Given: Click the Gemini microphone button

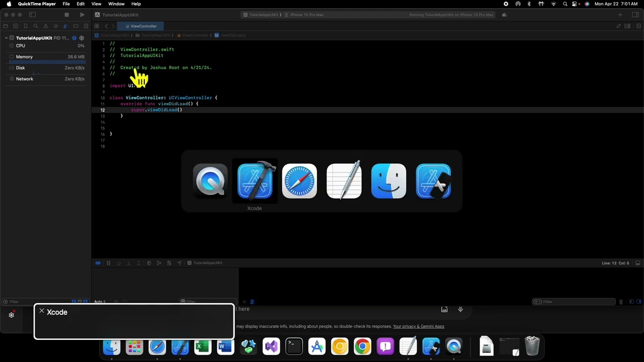Looking at the screenshot, I should [x=460, y=309].
